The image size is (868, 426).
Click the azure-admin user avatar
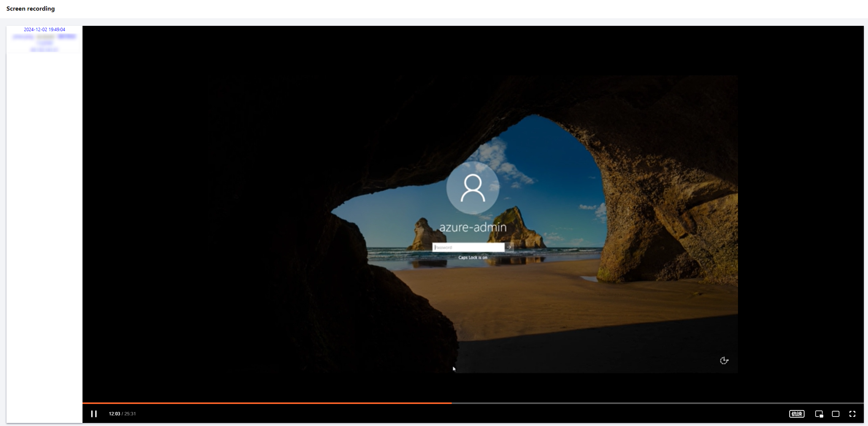coord(473,188)
